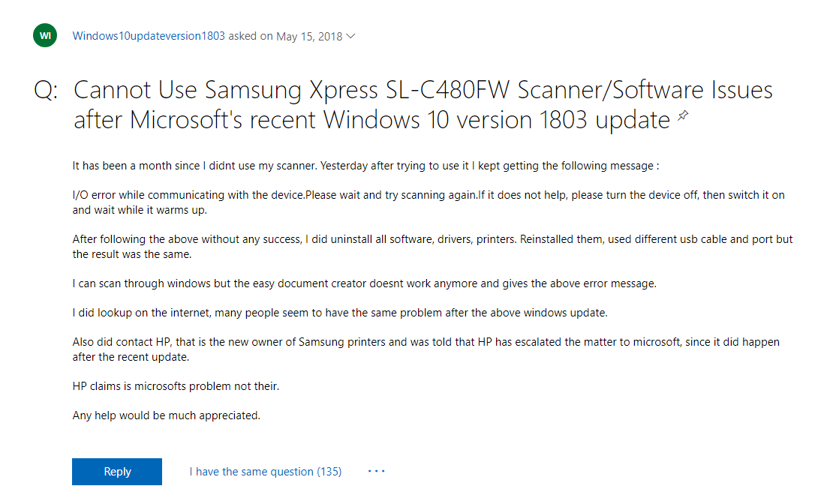821x504 pixels.
Task: Click the 'May 15, 2018' asked date text
Action: click(309, 35)
